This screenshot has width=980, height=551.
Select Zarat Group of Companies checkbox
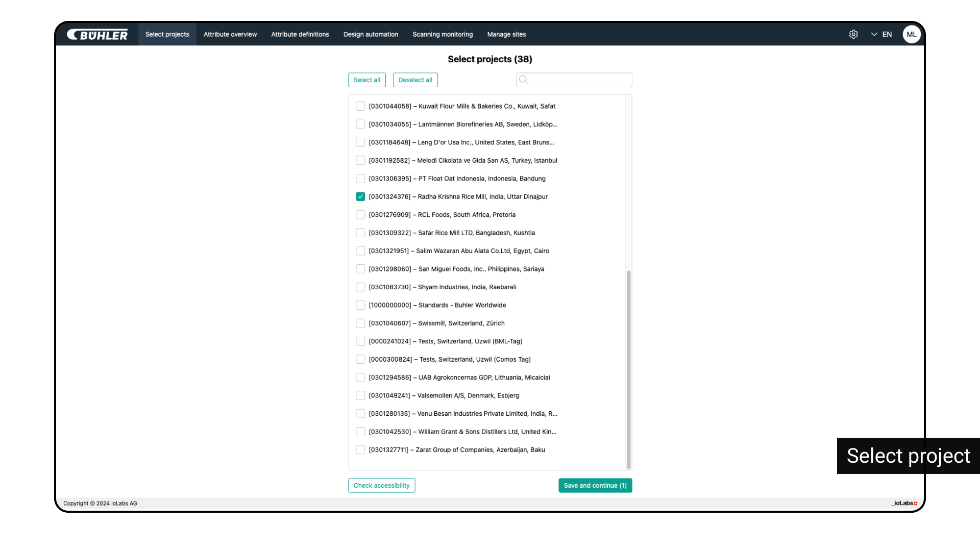click(x=360, y=450)
